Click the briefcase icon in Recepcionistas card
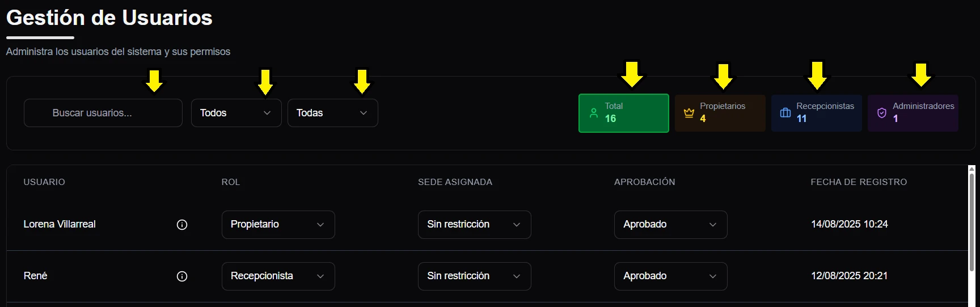 (x=785, y=113)
